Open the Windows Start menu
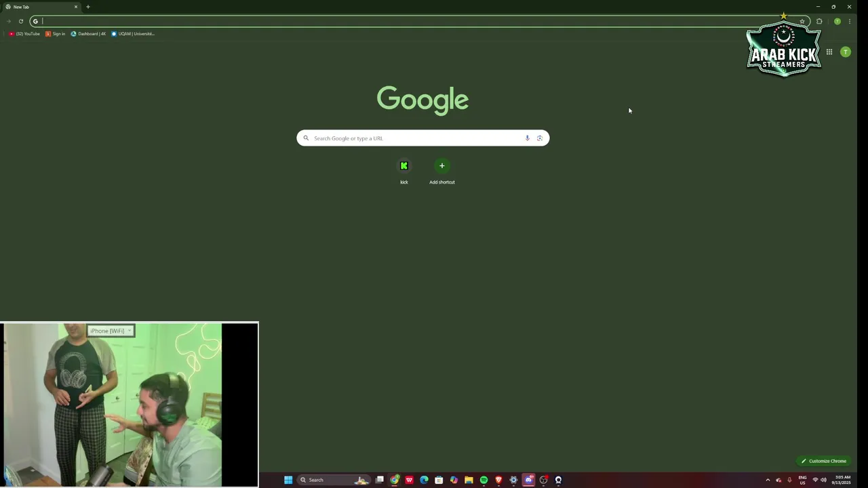The width and height of the screenshot is (868, 488). [288, 480]
